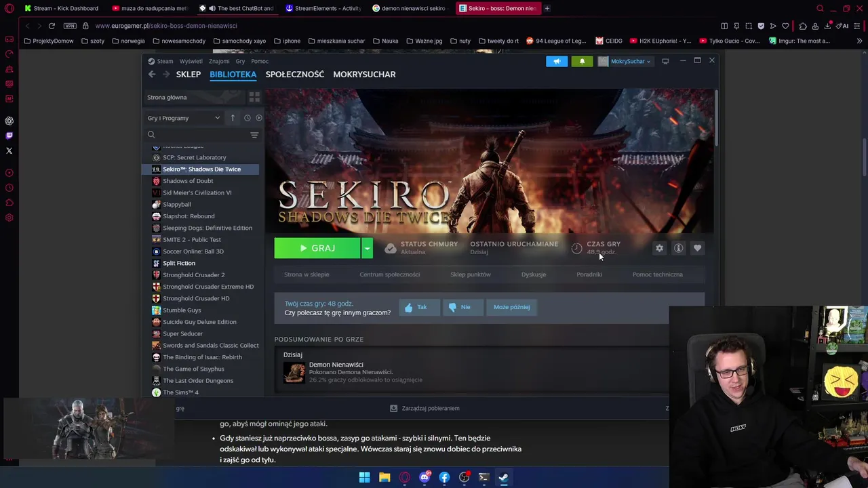Open X (Twitter) in Opera sidebar
The width and height of the screenshot is (868, 488).
(9, 150)
